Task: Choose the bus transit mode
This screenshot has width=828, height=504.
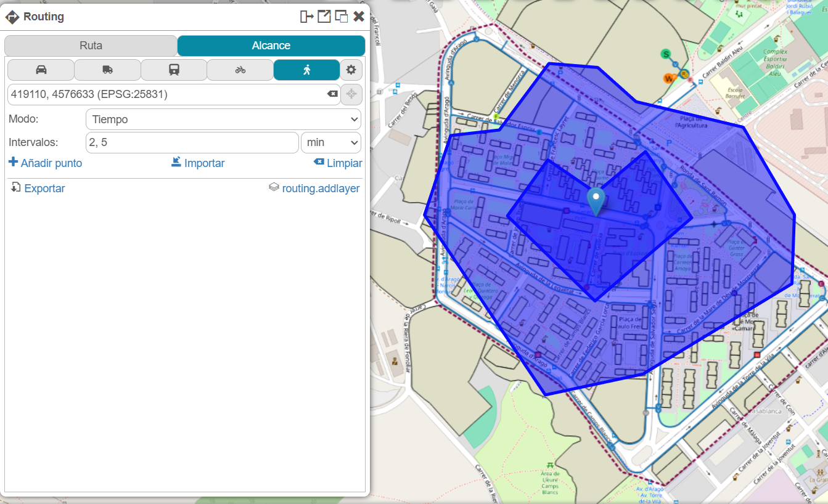Action: click(x=174, y=70)
